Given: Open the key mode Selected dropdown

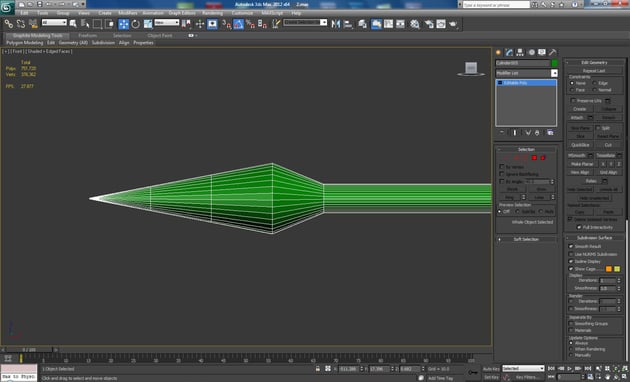Looking at the screenshot, I should (x=523, y=368).
